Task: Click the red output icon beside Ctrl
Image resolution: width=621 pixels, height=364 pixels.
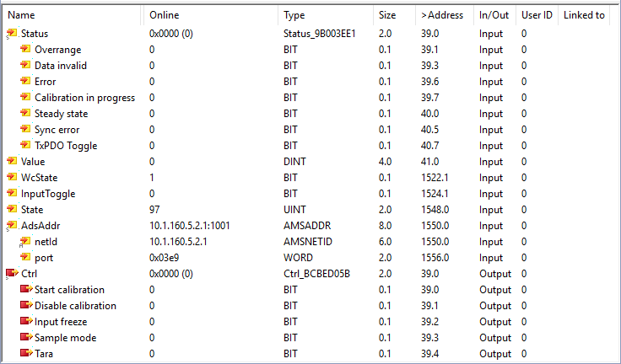Action: tap(12, 274)
